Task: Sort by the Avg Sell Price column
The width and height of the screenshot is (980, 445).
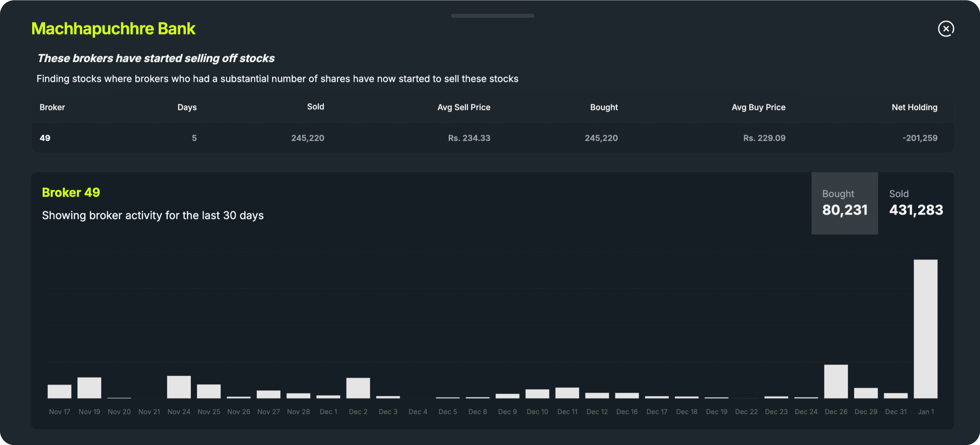Action: (463, 107)
